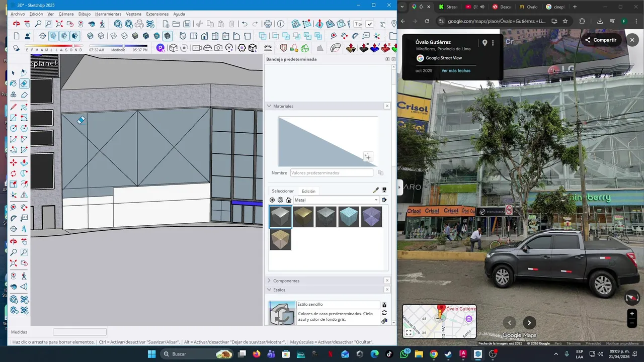Screen dimensions: 644x362
Task: Select the Walk tool in top toolbar
Action: point(103,24)
